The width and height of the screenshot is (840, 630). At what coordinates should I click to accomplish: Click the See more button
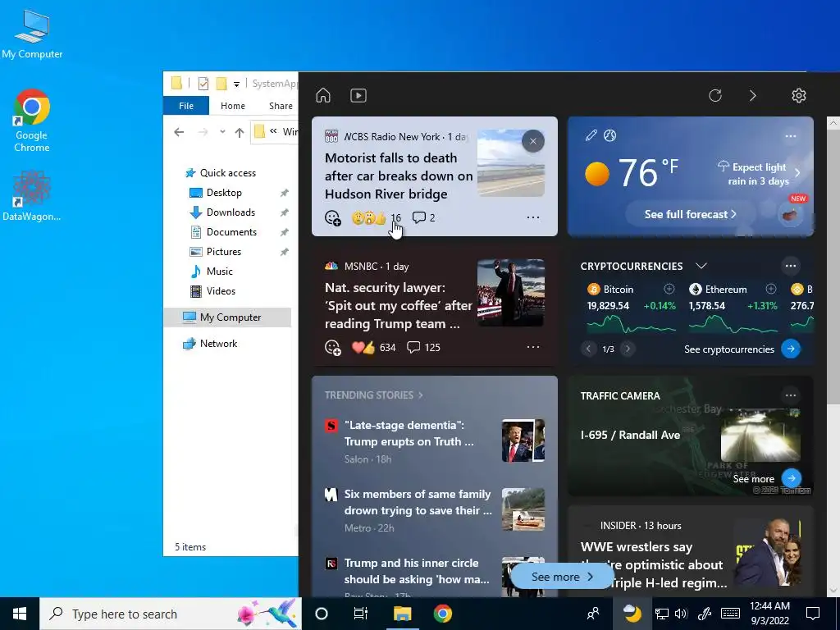[562, 577]
